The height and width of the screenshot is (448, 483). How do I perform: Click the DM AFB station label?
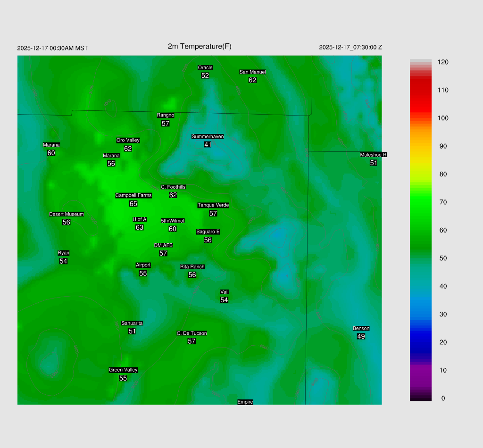[163, 245]
